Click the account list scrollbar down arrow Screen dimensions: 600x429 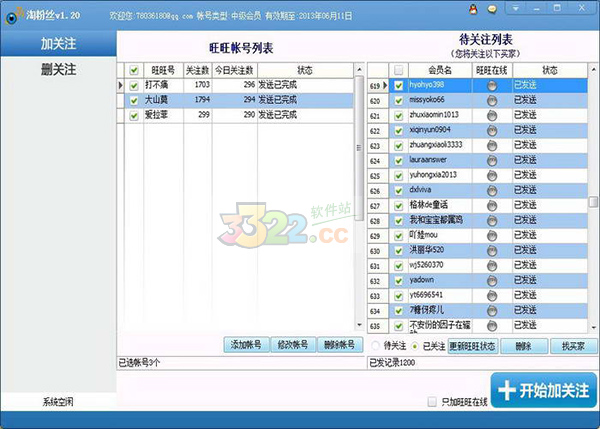click(x=359, y=325)
